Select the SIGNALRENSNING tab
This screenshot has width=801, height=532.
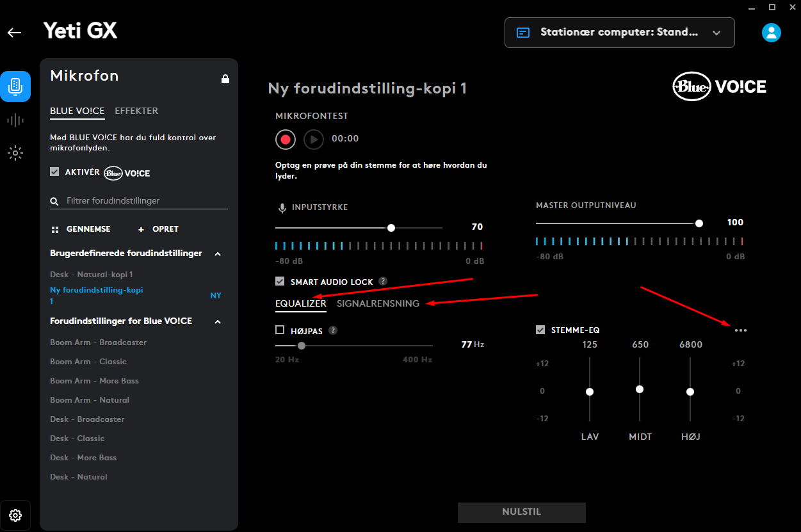coord(378,303)
